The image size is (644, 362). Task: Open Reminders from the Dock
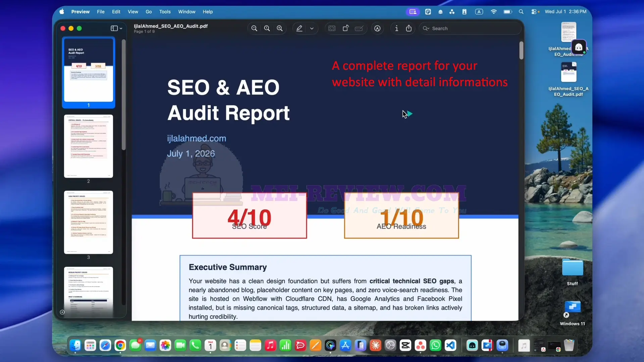(x=240, y=345)
